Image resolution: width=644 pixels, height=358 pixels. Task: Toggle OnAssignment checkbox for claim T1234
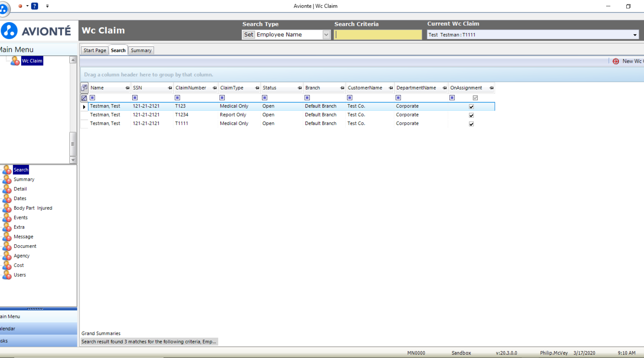[x=471, y=115]
